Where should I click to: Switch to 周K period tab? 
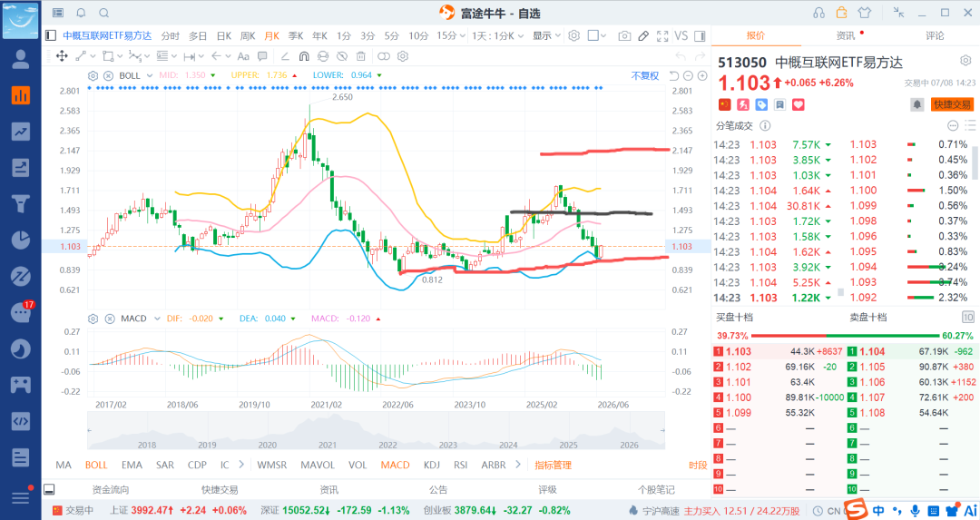[248, 35]
